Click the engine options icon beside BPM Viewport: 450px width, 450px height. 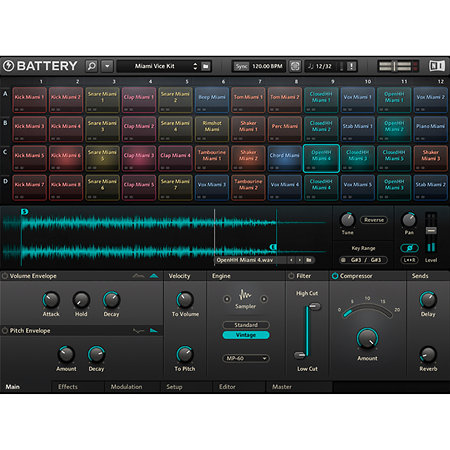pyautogui.click(x=295, y=66)
